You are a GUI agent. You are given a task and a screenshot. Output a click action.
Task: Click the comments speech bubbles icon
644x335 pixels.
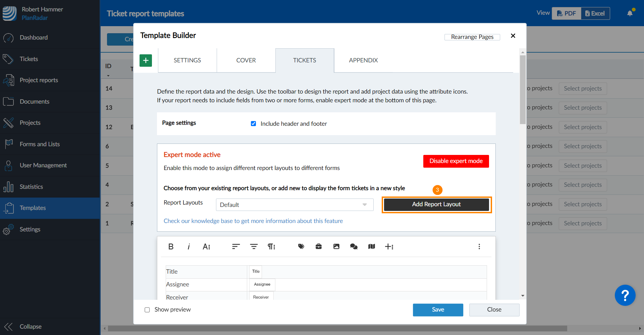tap(354, 246)
